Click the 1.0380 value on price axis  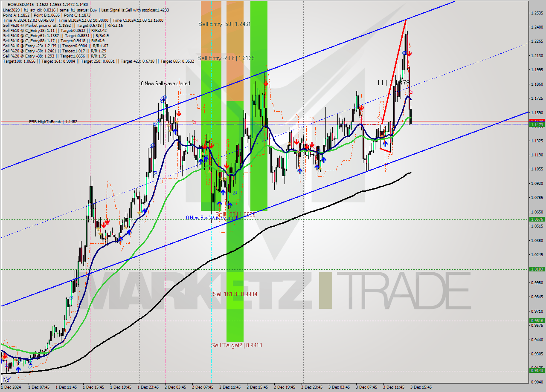537,240
